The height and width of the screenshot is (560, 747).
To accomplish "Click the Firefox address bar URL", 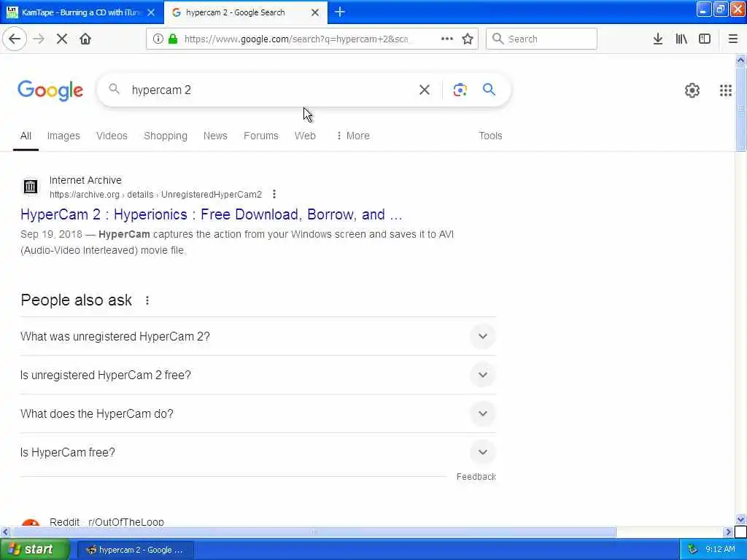I will (296, 39).
